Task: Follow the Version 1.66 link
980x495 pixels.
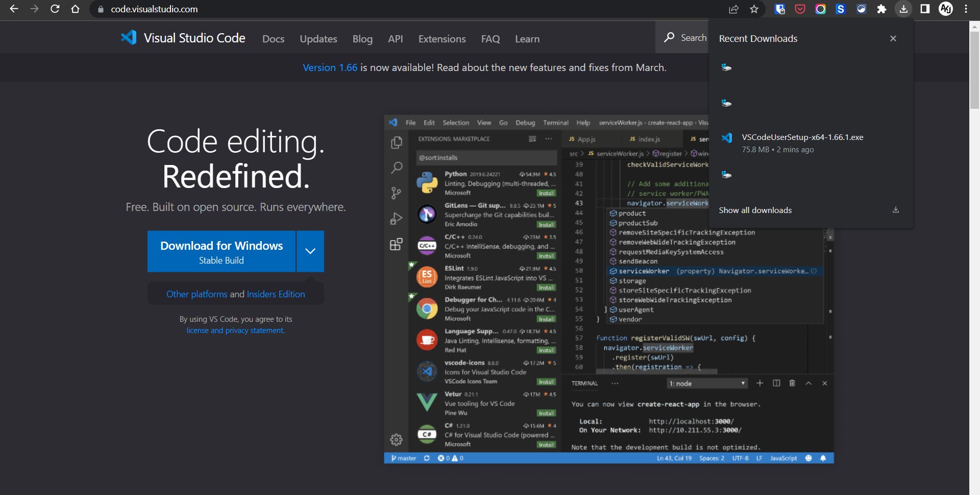Action: point(330,67)
